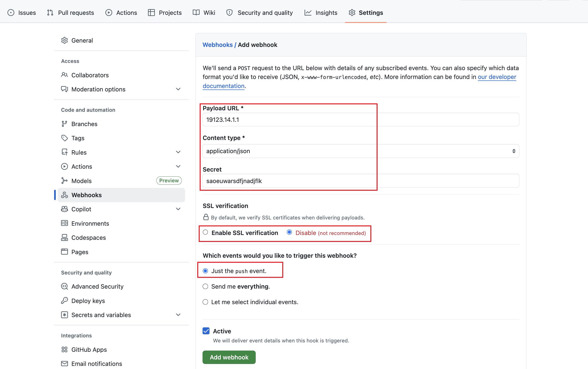588x369 pixels.
Task: Open Environments via its panel icon
Action: (64, 223)
